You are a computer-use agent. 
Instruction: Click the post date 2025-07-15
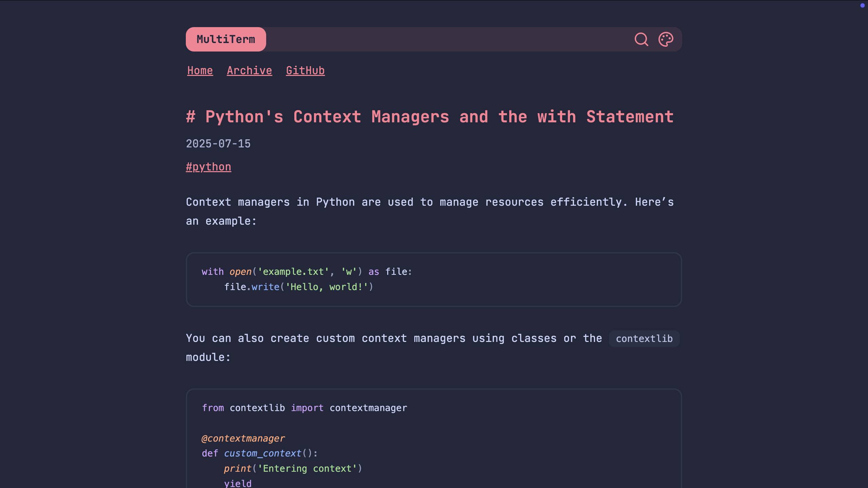point(218,144)
